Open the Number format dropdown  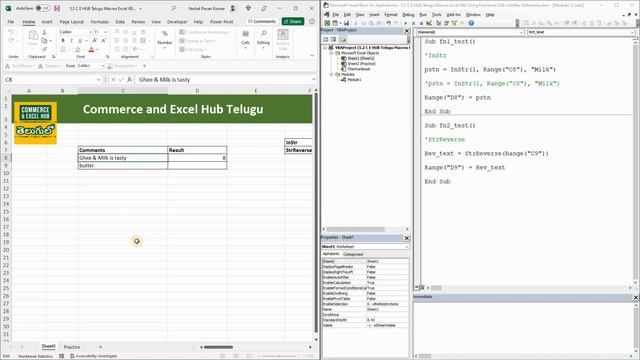point(165,39)
